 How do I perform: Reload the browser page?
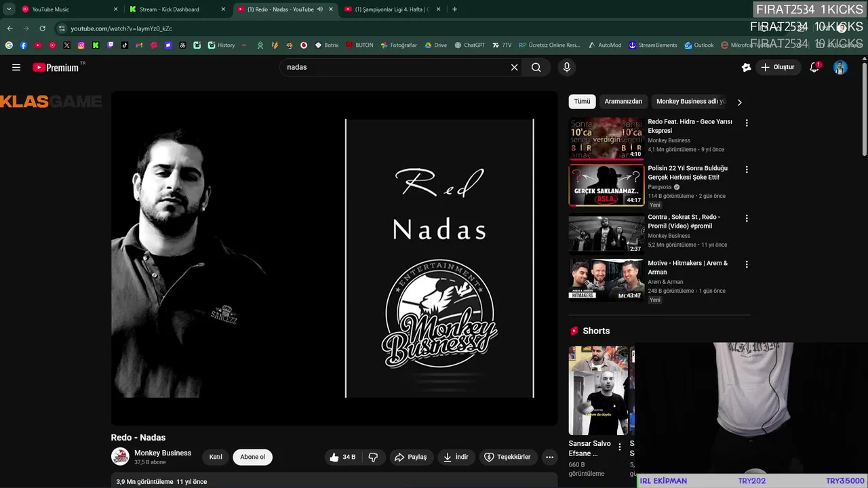[42, 28]
